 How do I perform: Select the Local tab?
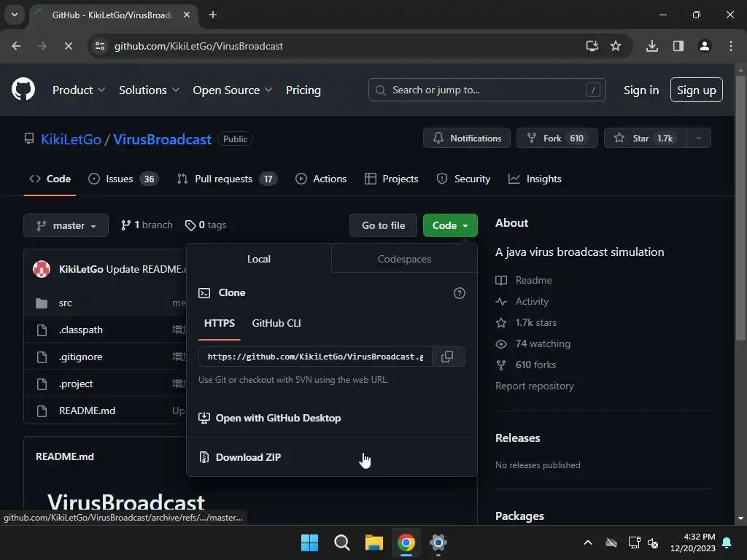coord(259,259)
